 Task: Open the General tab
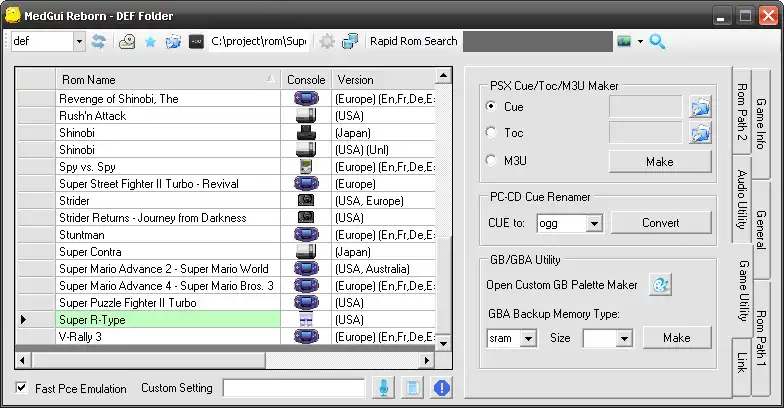coord(760,229)
